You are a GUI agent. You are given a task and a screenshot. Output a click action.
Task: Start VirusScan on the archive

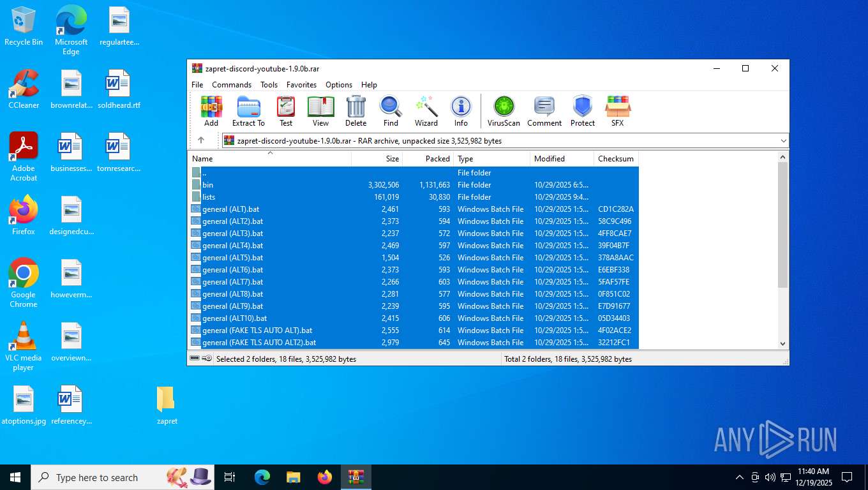click(504, 111)
